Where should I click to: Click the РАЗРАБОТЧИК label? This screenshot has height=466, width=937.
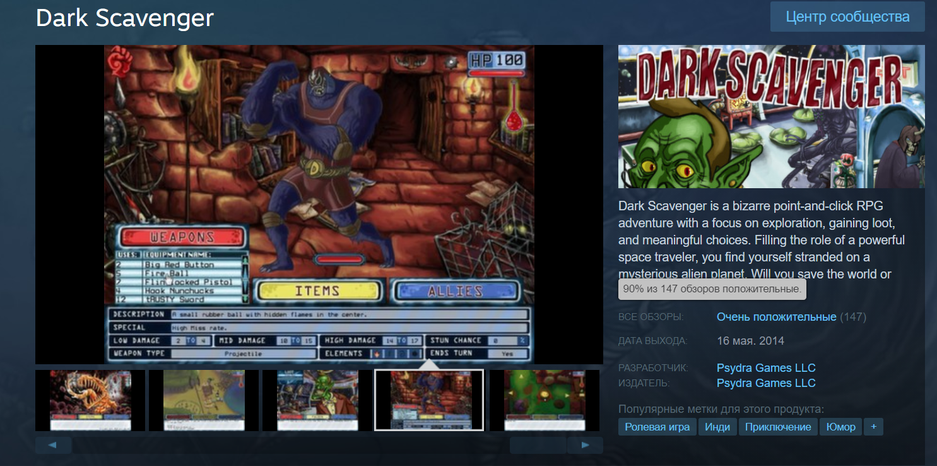653,368
